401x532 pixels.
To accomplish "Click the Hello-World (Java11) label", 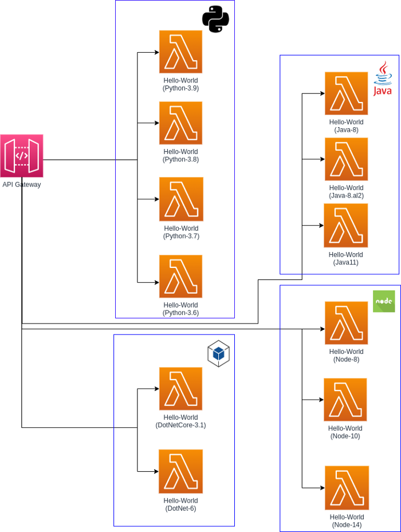I will click(345, 258).
